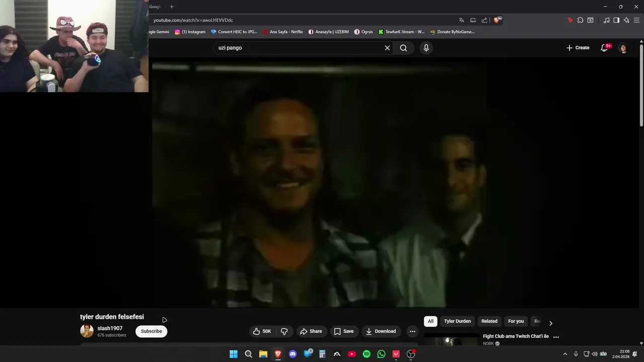Open Fight Club ama Twitch Chat'i ile video

(516, 336)
